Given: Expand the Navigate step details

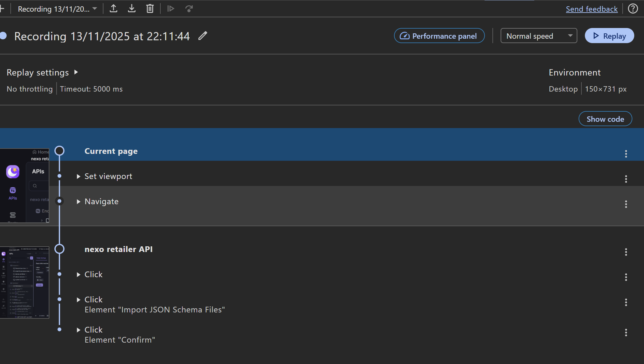Looking at the screenshot, I should pos(79,202).
